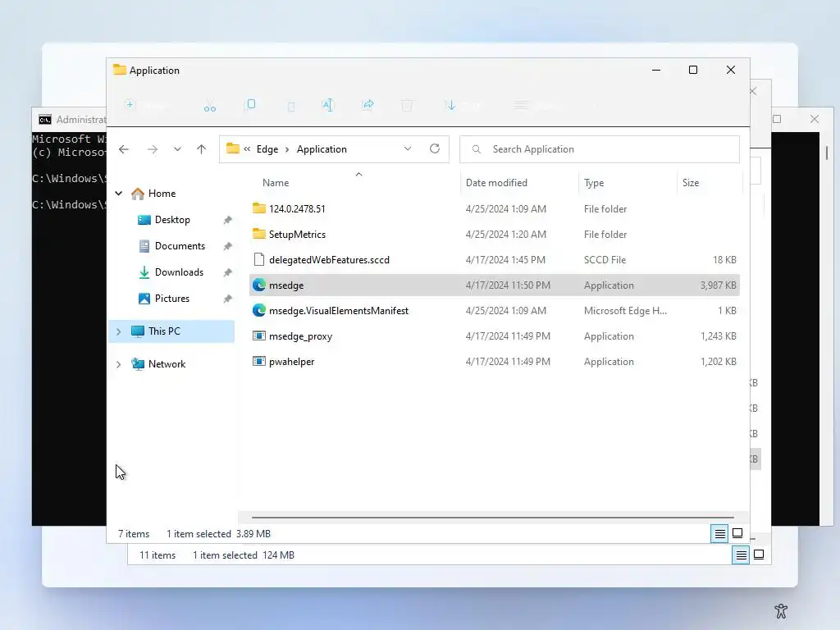Select Documents in the navigation pane

click(180, 246)
